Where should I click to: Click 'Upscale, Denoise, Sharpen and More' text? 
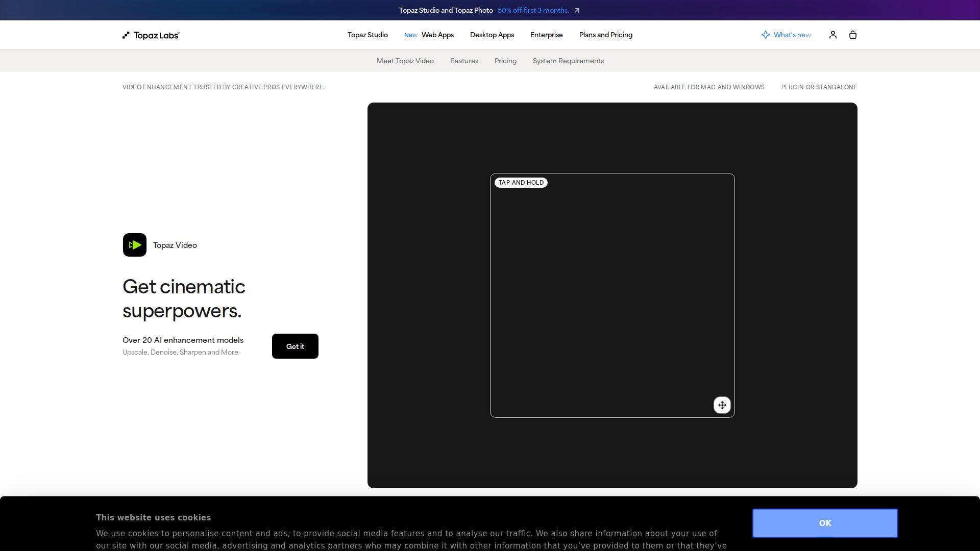[x=180, y=353]
